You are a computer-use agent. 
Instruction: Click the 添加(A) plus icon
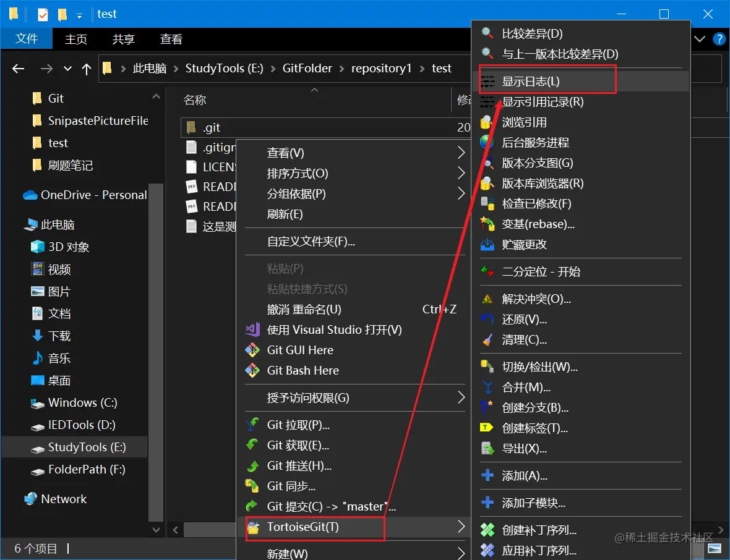[487, 475]
